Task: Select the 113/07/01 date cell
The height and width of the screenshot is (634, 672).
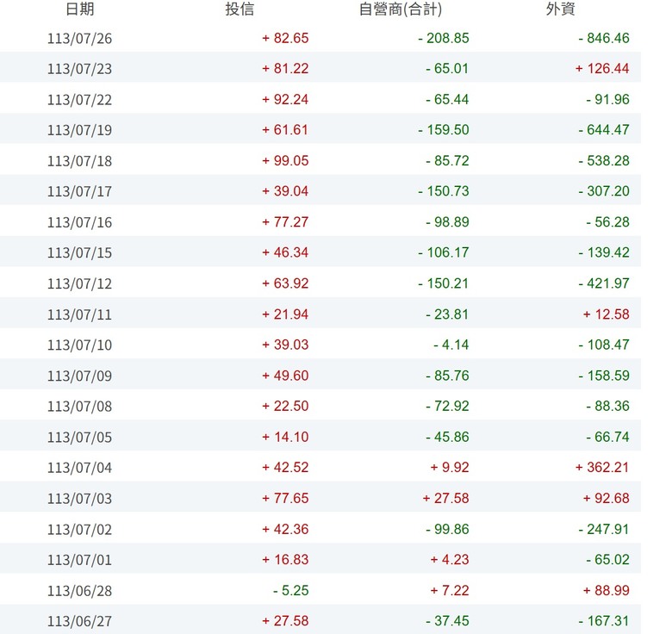Action: pos(80,560)
